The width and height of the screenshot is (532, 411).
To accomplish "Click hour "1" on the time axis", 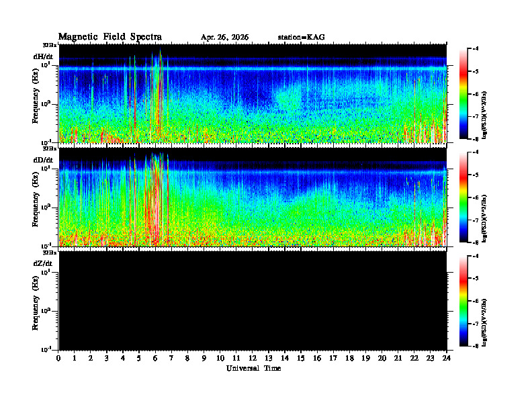I will pos(75,358).
